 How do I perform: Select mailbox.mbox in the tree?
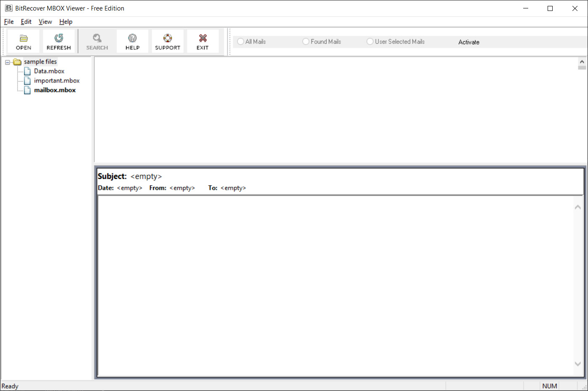[55, 90]
